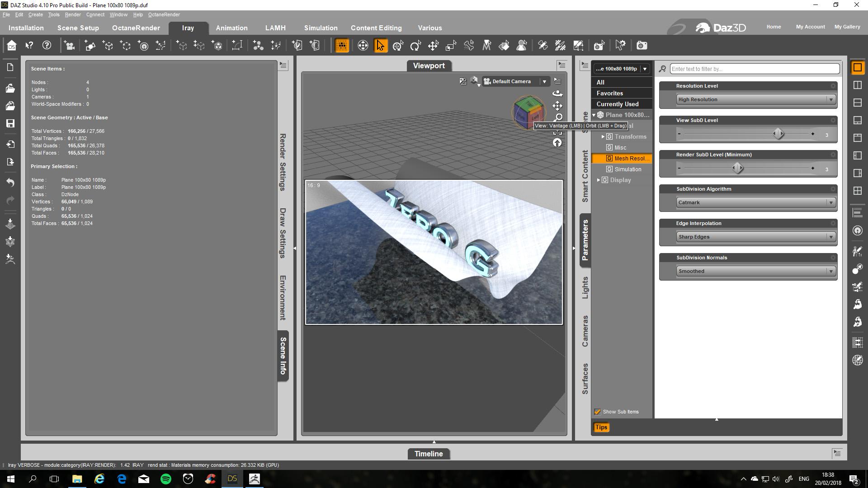868x488 pixels.
Task: Select the Scale tool icon
Action: pos(451,46)
